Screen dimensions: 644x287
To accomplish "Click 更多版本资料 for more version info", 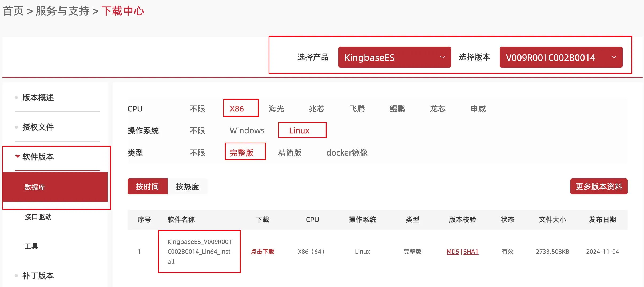I will [x=599, y=186].
